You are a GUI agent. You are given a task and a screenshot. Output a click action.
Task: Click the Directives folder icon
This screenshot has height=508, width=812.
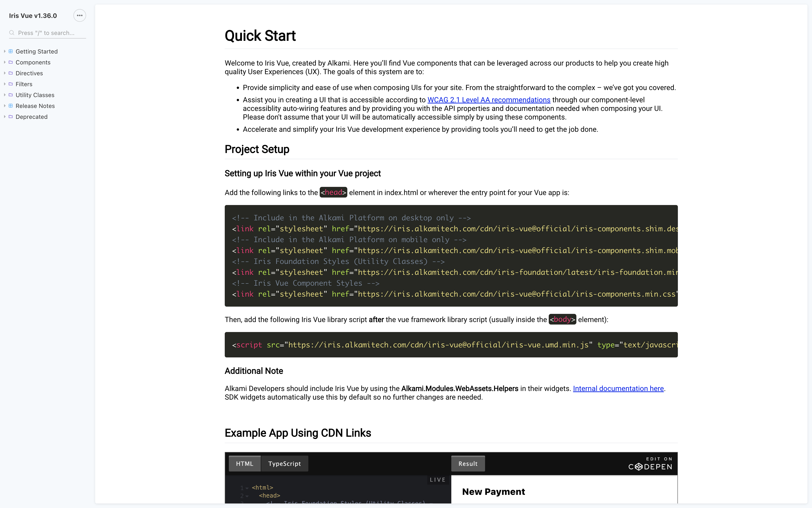pyautogui.click(x=11, y=73)
